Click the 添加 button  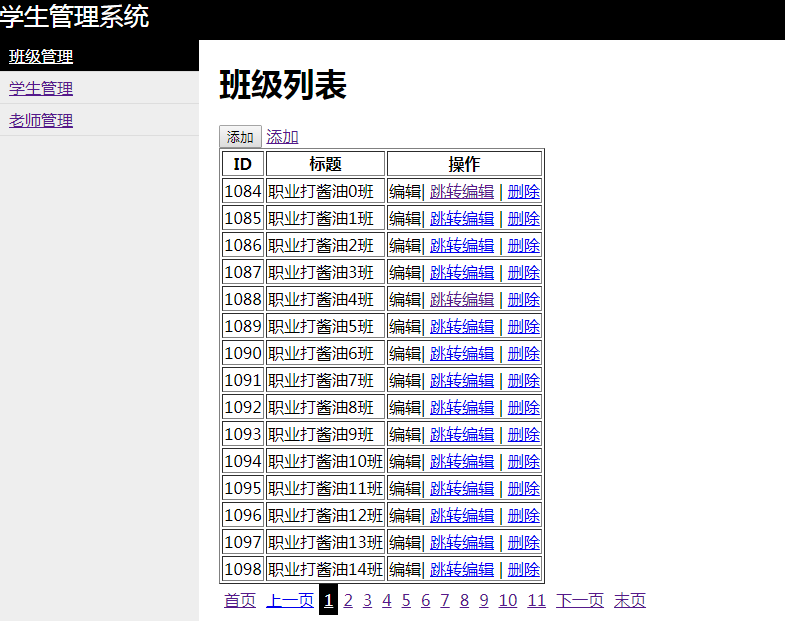pyautogui.click(x=240, y=137)
